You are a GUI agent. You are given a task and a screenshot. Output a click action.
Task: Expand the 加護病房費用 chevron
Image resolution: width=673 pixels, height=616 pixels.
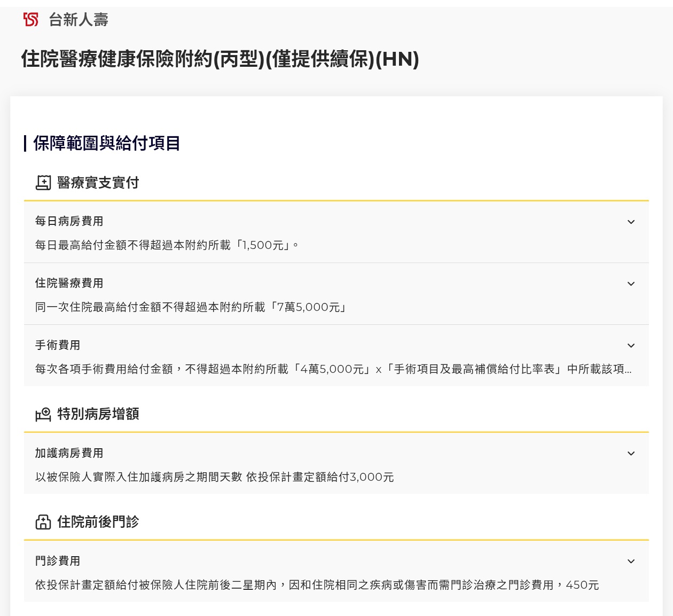click(631, 454)
